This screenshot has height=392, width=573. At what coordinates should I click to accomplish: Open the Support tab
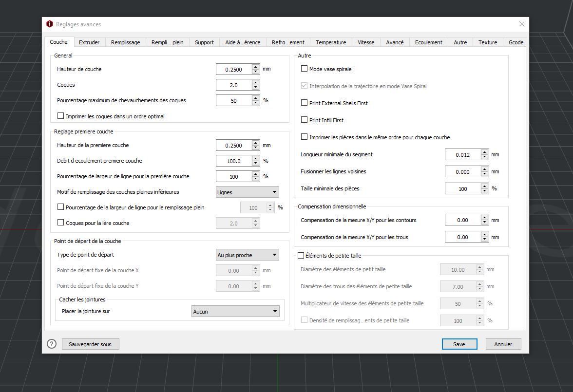pyautogui.click(x=204, y=42)
